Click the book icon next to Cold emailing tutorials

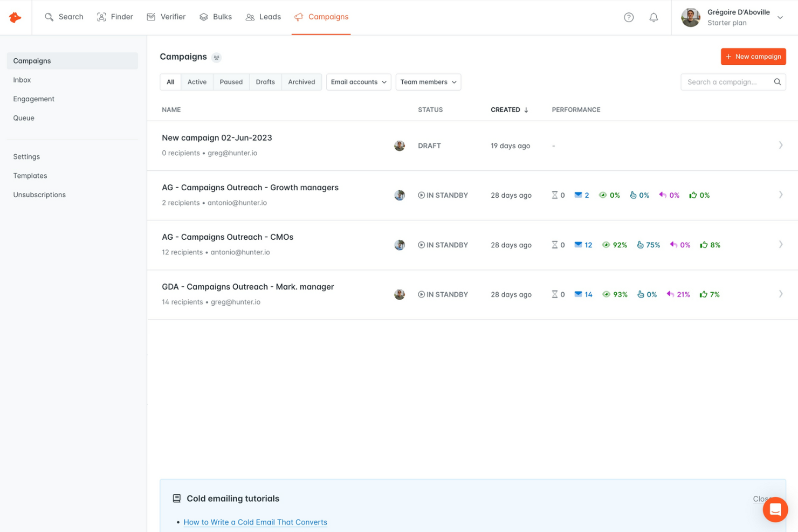point(176,498)
